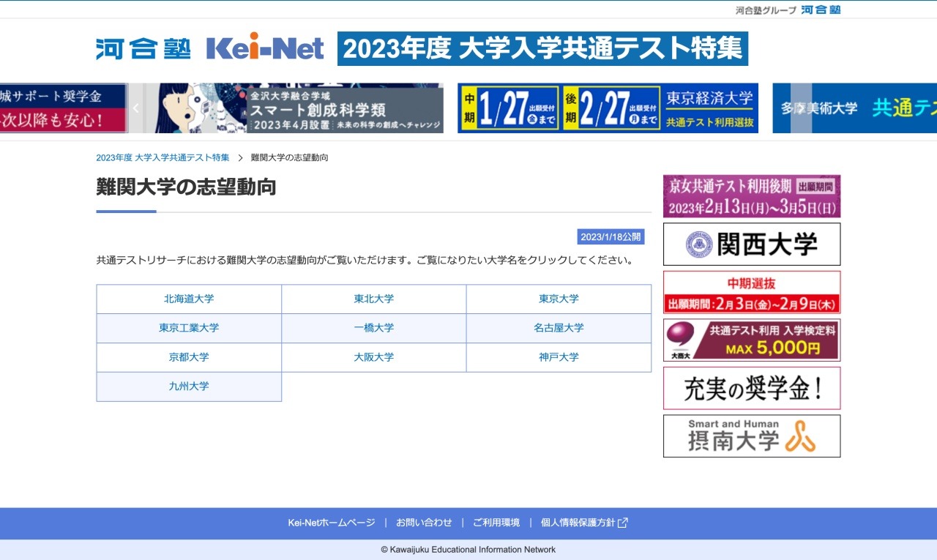Open 東京工業大学 trend page
The height and width of the screenshot is (560, 937).
(189, 328)
